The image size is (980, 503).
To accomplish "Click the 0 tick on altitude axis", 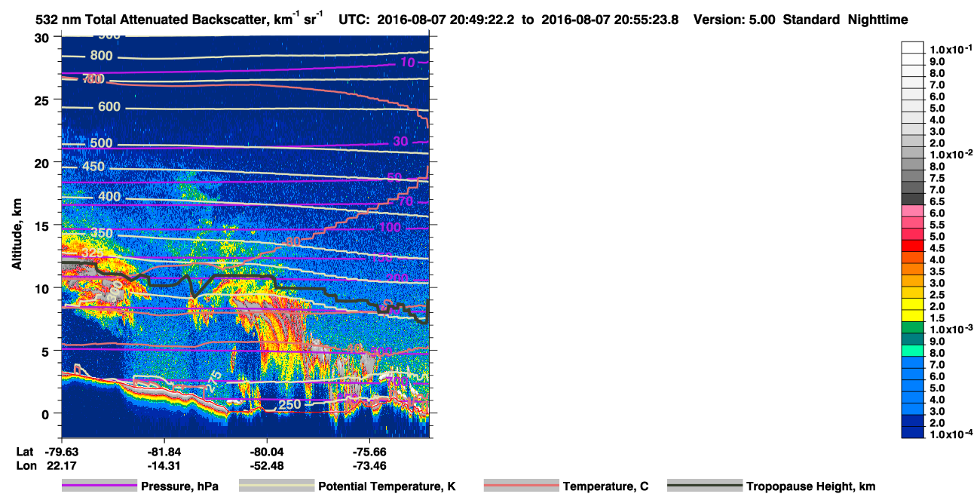I will [x=47, y=413].
